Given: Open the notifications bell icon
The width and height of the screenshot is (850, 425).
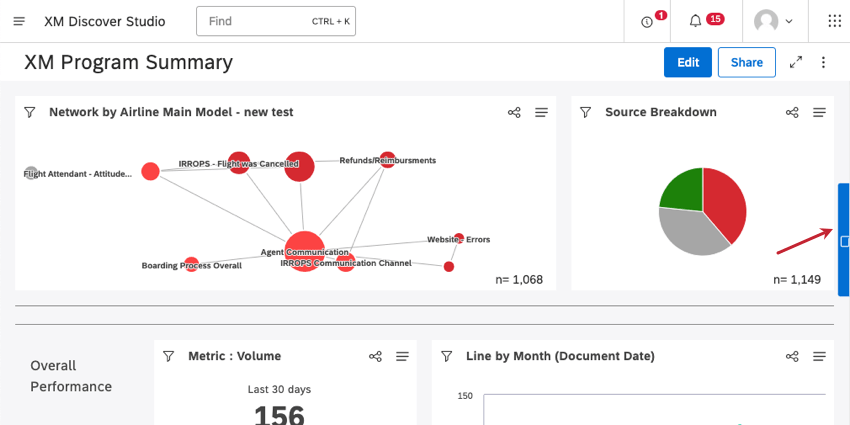Looking at the screenshot, I should click(x=695, y=21).
